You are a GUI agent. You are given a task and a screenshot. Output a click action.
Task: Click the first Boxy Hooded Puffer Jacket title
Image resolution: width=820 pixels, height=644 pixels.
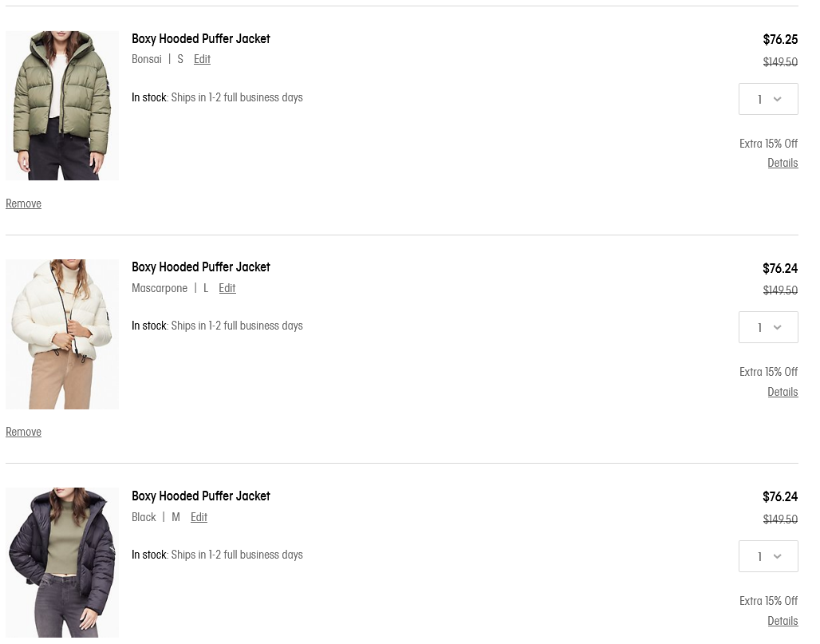[201, 39]
